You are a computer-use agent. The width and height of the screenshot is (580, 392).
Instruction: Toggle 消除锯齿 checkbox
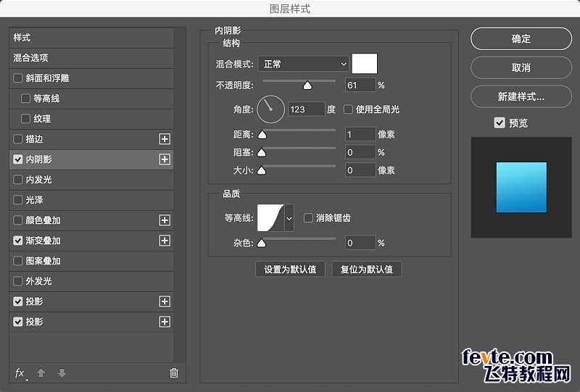(x=308, y=218)
